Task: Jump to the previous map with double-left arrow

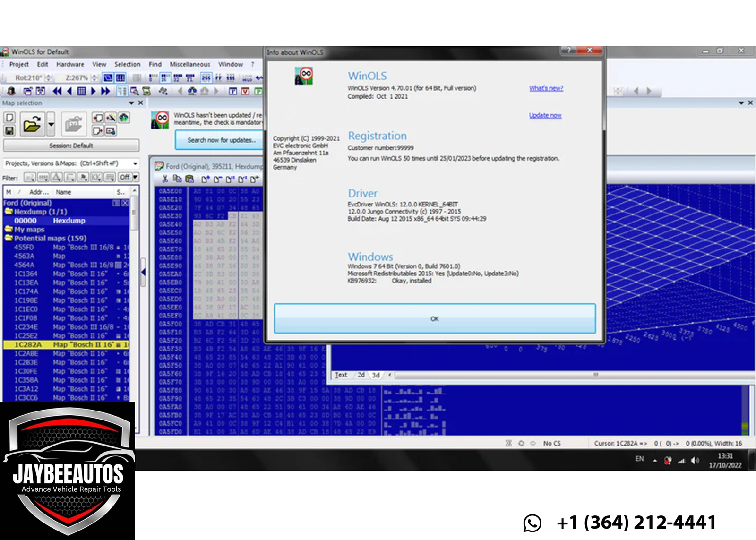Action: pyautogui.click(x=57, y=91)
